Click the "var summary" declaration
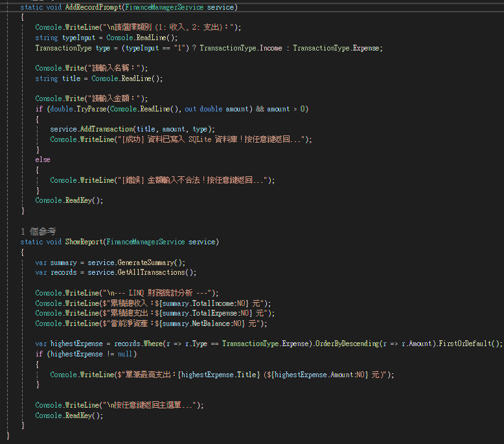 coord(56,263)
